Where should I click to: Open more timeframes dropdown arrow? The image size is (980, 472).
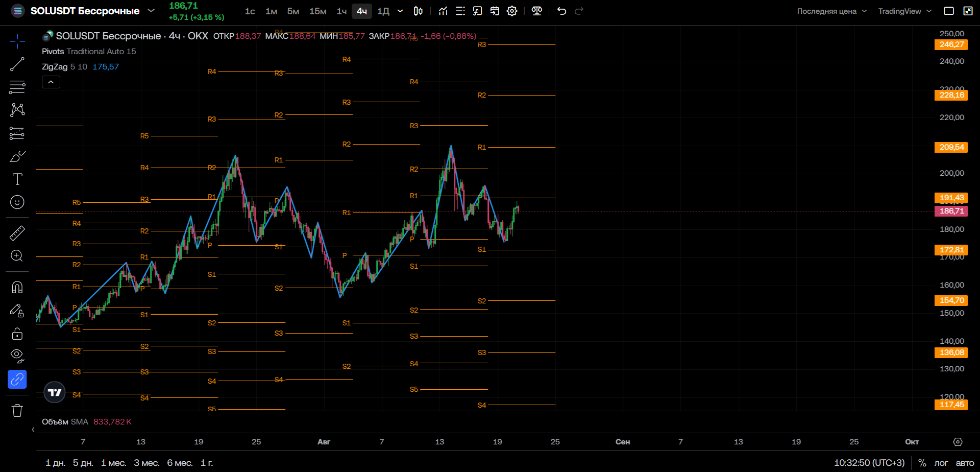point(400,11)
